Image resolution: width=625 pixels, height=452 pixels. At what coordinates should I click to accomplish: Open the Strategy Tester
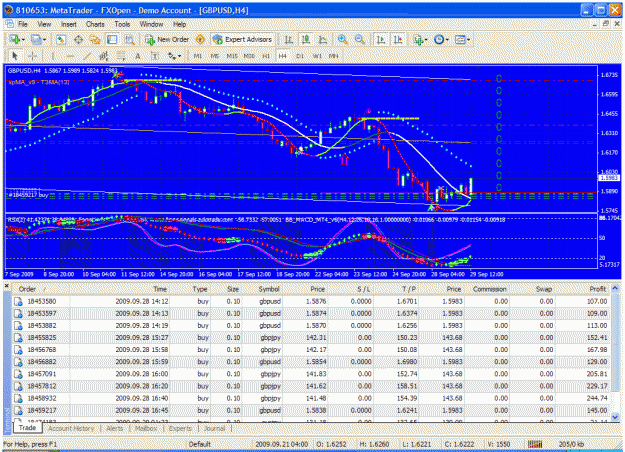(x=129, y=39)
